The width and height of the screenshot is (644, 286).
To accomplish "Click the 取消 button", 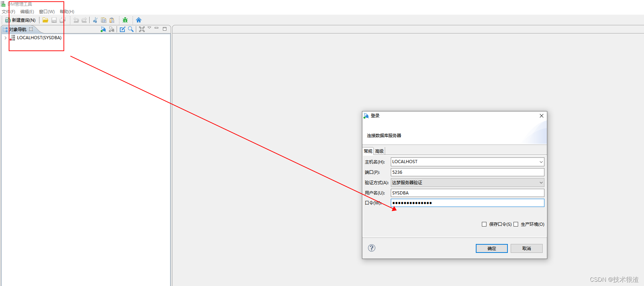I will [x=527, y=248].
